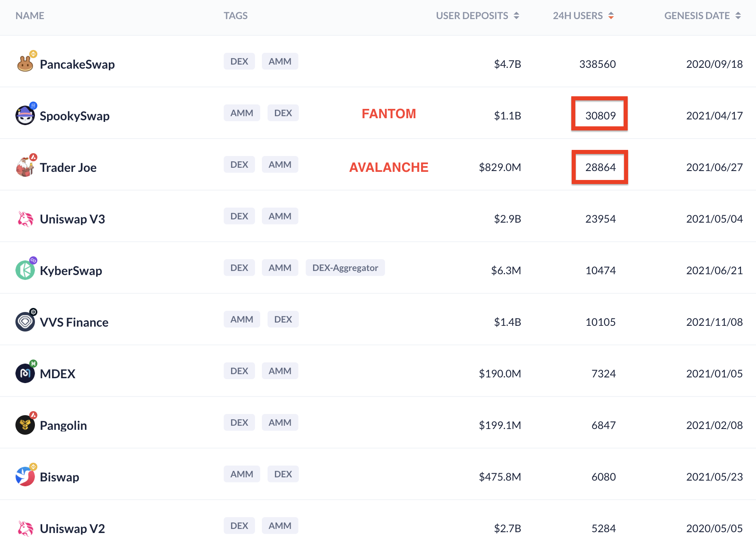The width and height of the screenshot is (756, 546).
Task: Click the Tags column header
Action: click(x=235, y=16)
